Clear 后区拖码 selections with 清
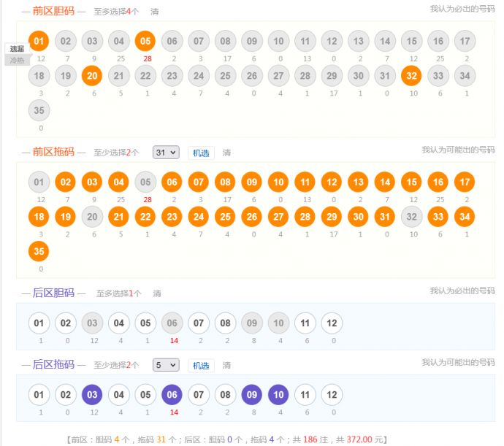The width and height of the screenshot is (504, 446). (x=226, y=366)
